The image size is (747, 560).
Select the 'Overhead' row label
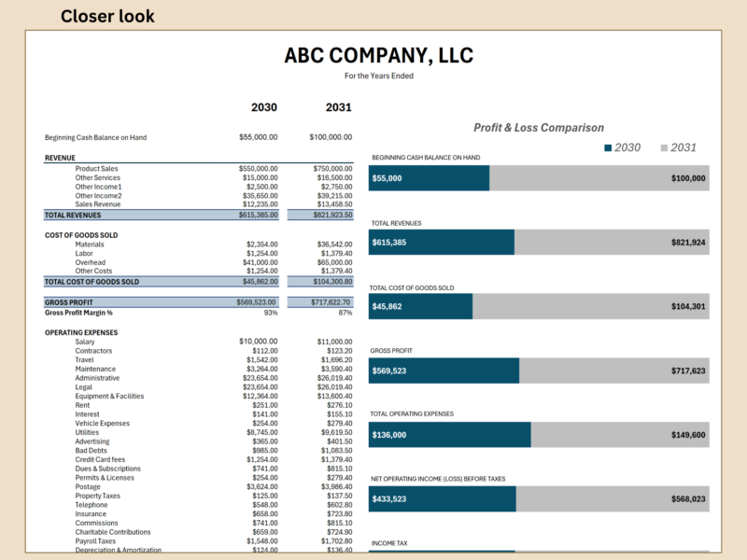click(91, 262)
